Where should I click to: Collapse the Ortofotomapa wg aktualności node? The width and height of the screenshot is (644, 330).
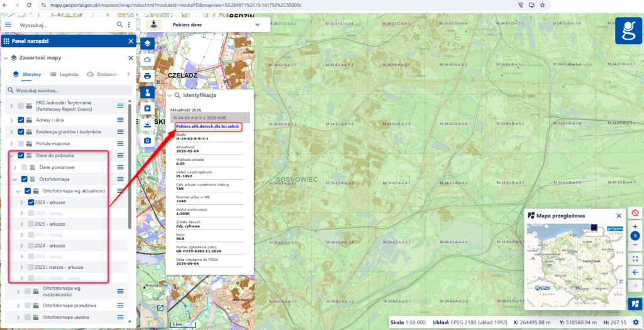point(18,191)
